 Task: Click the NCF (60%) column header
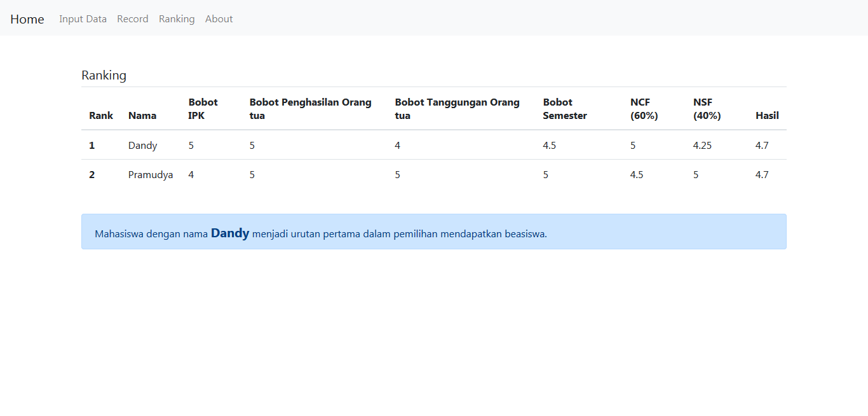tap(644, 109)
